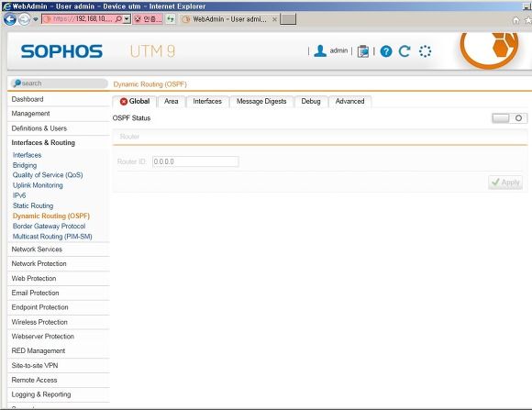Screen dimensions: 532x410
Task: Expand Site-to-site VPN menu
Action: tap(59, 366)
